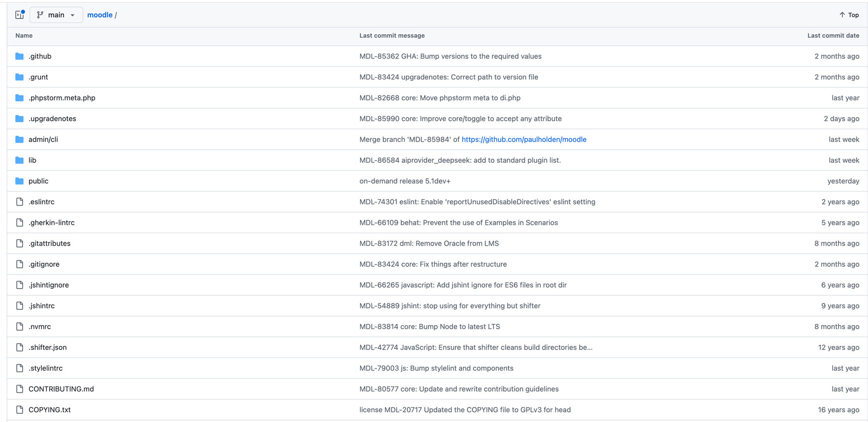Open commit MDL-20717 COPYING file to GPLv3
The image size is (868, 422).
coord(465,409)
